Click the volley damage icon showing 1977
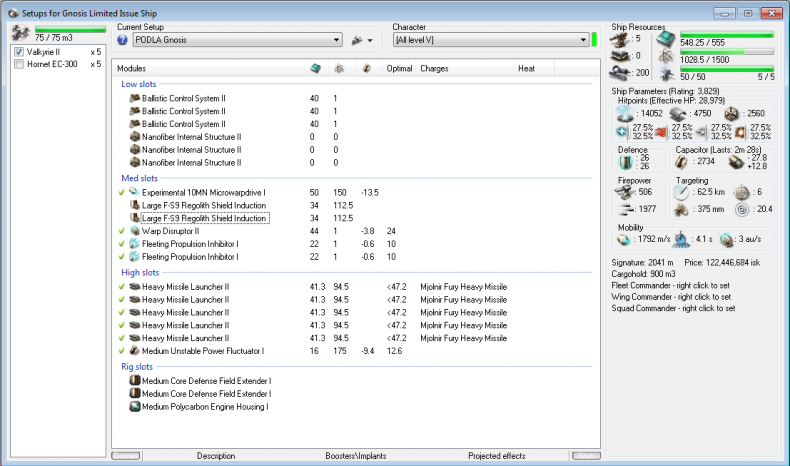This screenshot has width=790, height=466. click(625, 209)
